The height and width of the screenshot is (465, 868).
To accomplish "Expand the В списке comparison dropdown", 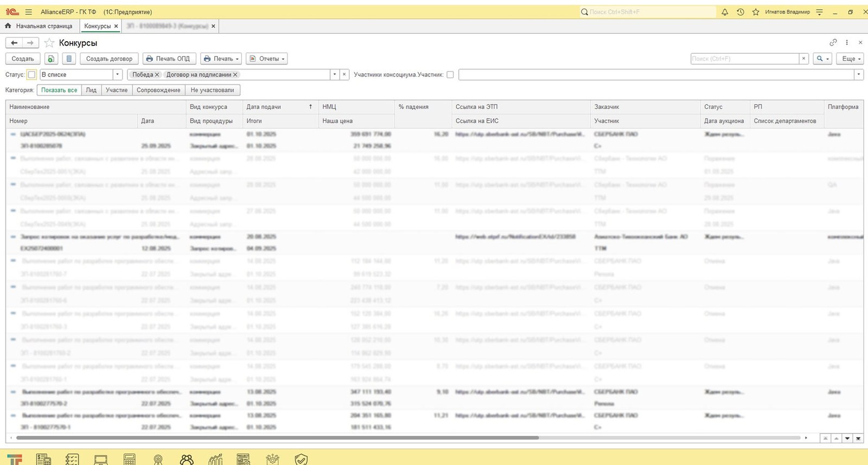I will 118,75.
